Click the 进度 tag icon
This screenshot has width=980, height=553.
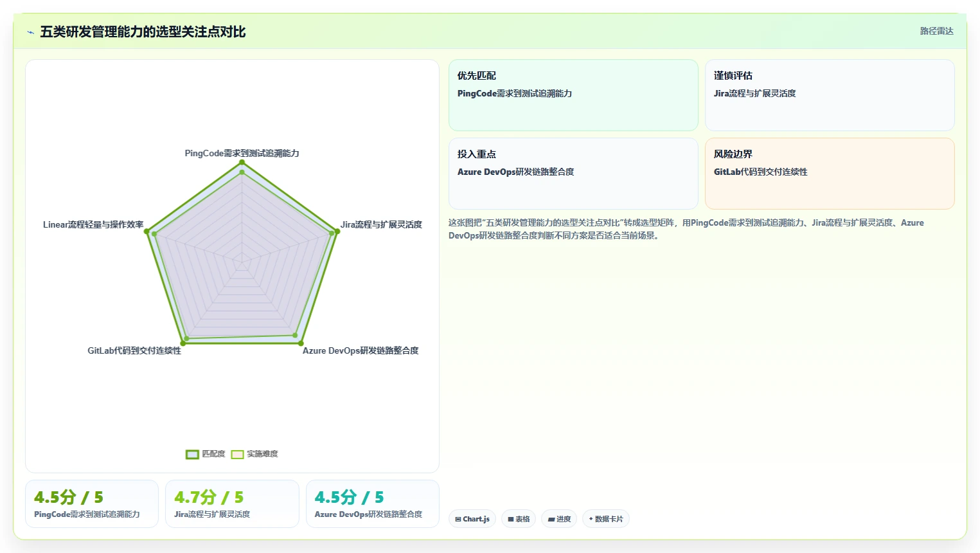[551, 519]
